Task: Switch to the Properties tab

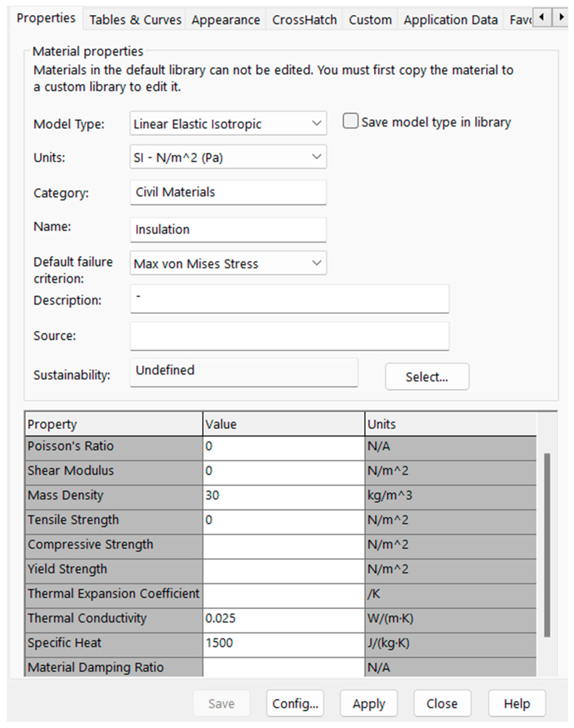Action: click(x=46, y=19)
